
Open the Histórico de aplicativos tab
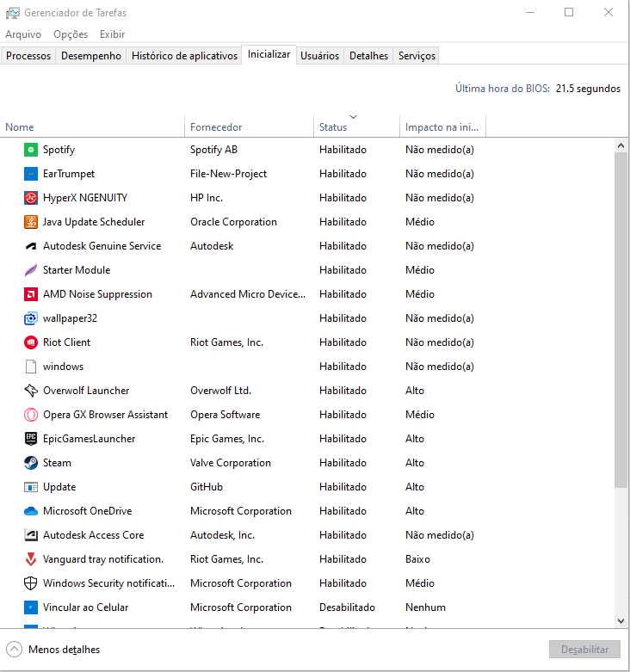[x=184, y=56]
